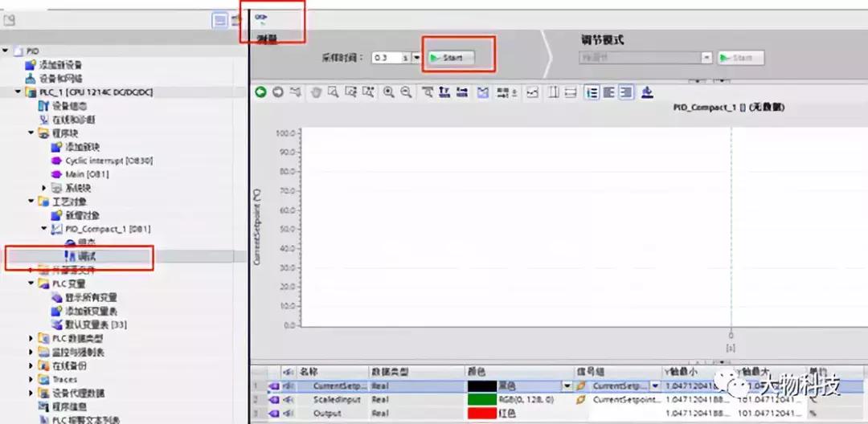Click green color swatch of ScaledInput

point(483,399)
